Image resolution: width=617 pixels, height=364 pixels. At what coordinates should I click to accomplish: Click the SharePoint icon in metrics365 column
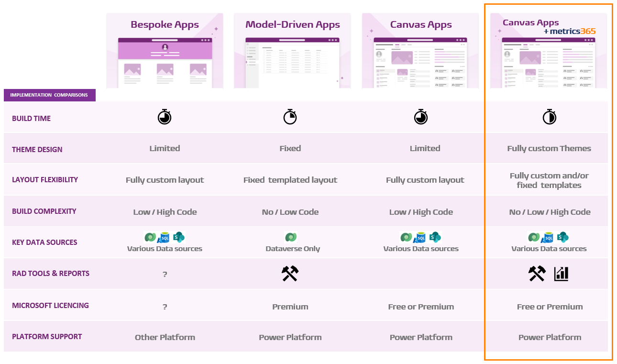pos(563,237)
